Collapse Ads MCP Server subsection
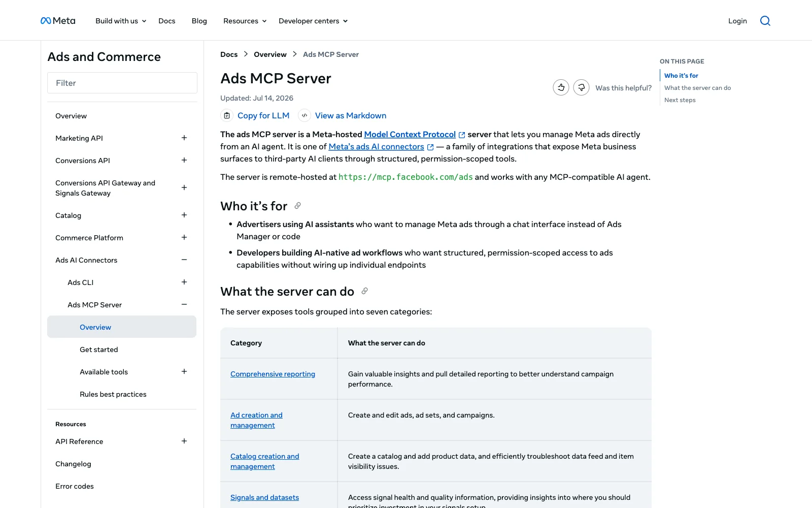812x508 pixels. click(x=184, y=304)
